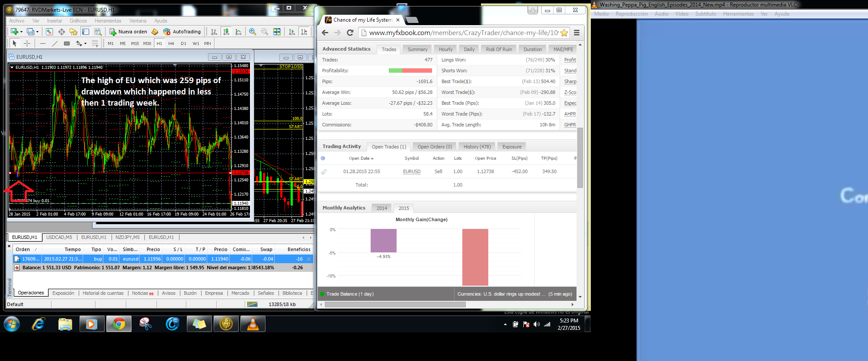The width and height of the screenshot is (868, 361).
Task: Select the cursor arrow tool
Action: coord(15,43)
